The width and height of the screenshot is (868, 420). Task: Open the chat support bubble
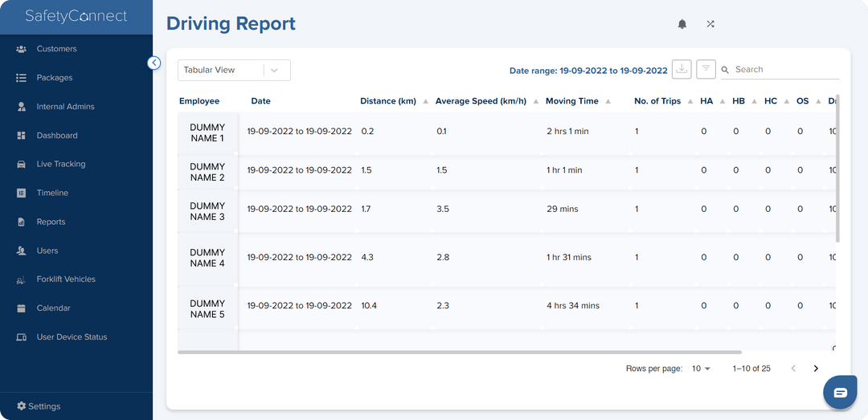840,393
